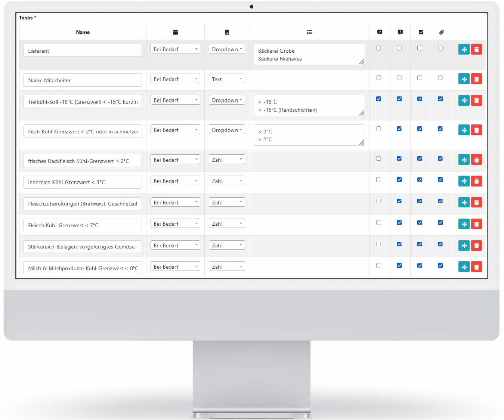Expand Zahl type dropdown for frisches Hackfleisch row
The image size is (504, 420).
[x=227, y=160]
